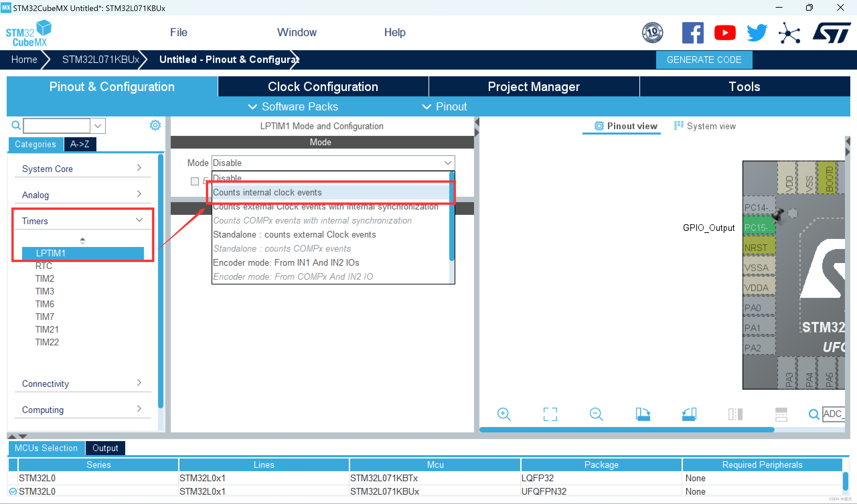Image resolution: width=857 pixels, height=504 pixels.
Task: Focus the peripheral search input field
Action: coord(57,126)
